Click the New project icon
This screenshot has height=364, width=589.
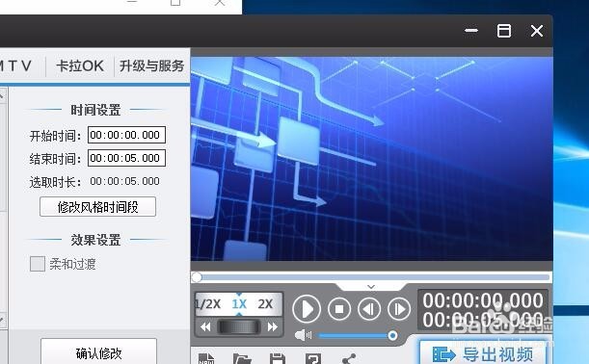pos(206,358)
